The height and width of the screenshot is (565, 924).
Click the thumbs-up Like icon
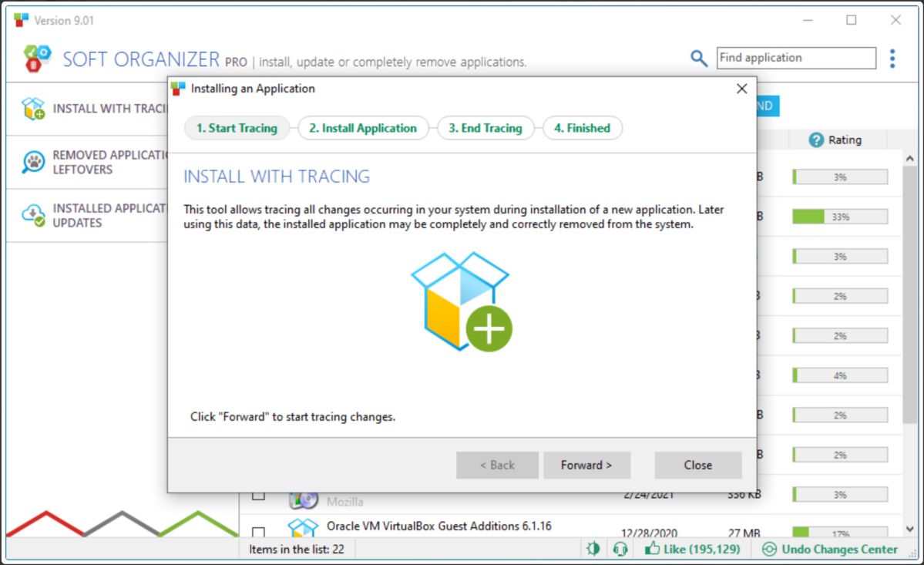pos(653,550)
